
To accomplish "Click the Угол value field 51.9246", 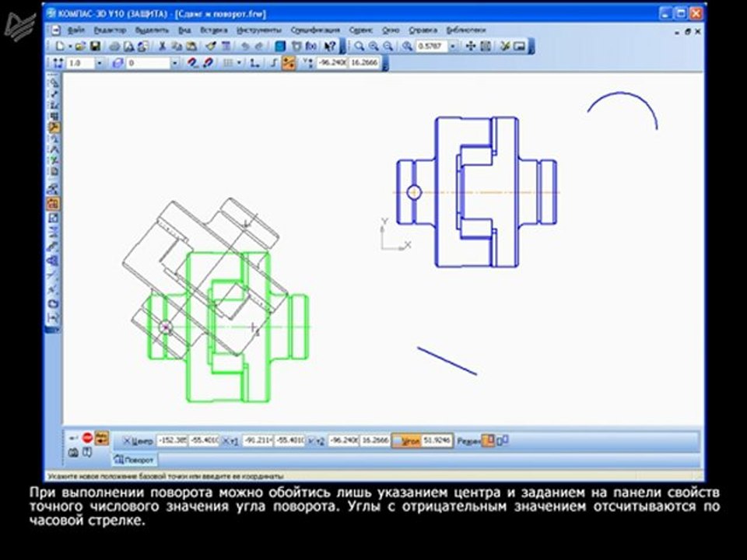I will pos(437,440).
